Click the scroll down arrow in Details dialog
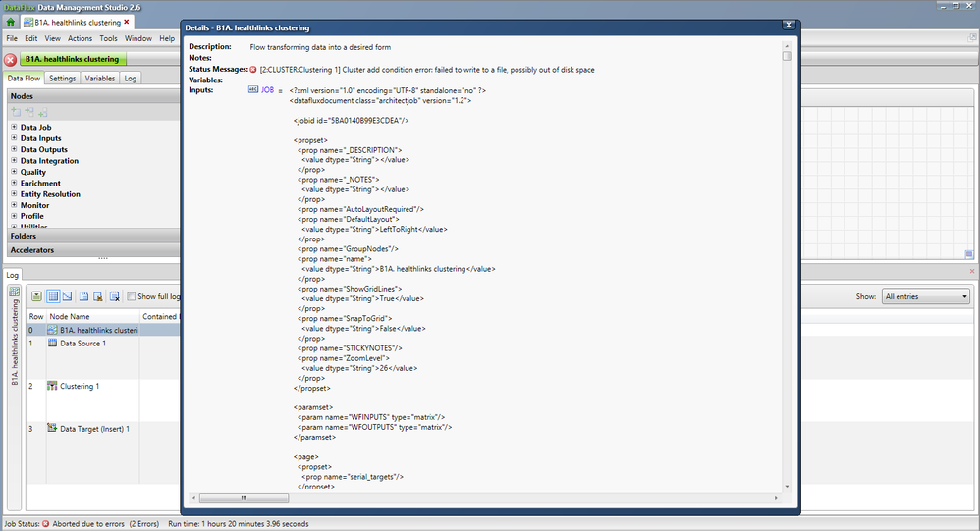This screenshot has height=531, width=980. (787, 486)
